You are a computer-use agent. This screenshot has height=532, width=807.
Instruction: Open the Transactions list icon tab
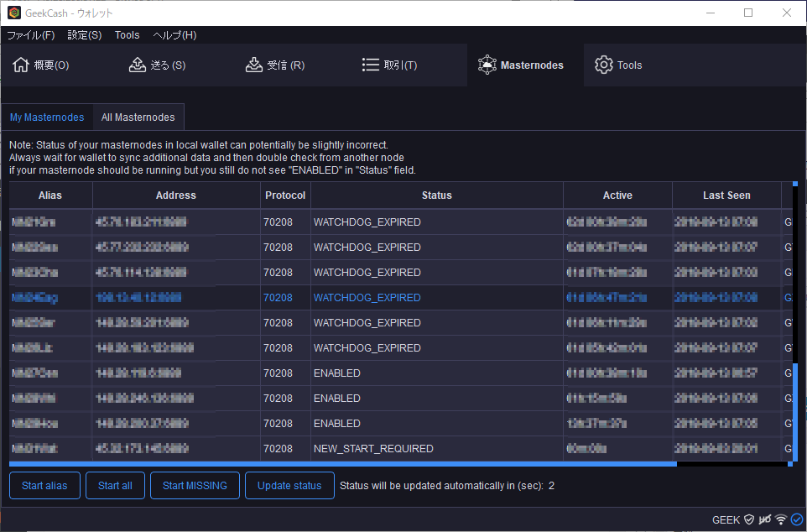pyautogui.click(x=371, y=65)
